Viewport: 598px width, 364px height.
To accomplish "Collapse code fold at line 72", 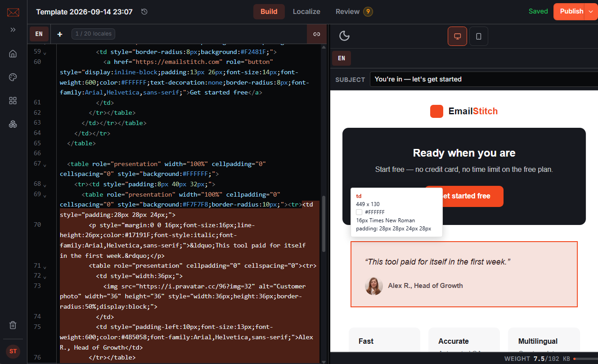I will pyautogui.click(x=45, y=277).
